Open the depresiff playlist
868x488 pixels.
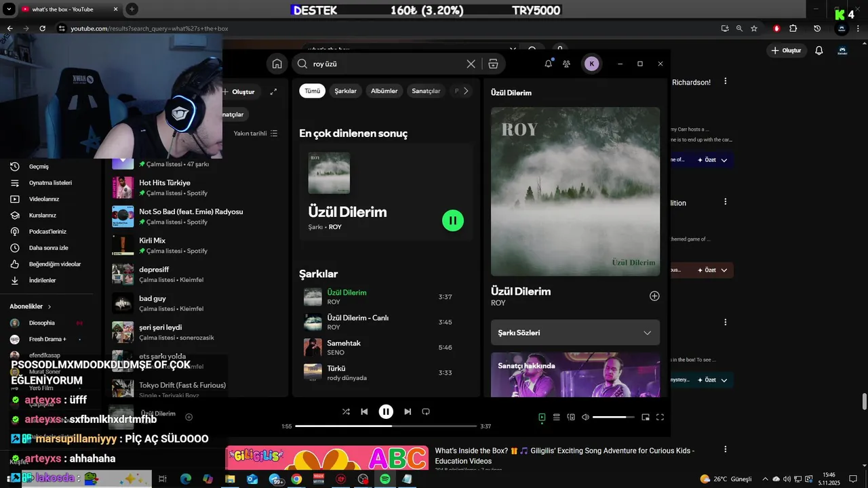[x=197, y=274]
